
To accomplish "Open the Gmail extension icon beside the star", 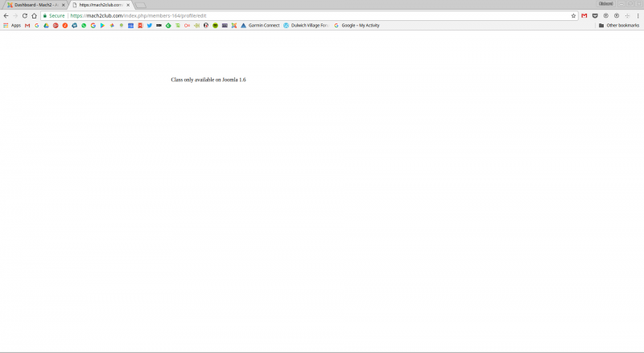I will (584, 15).
